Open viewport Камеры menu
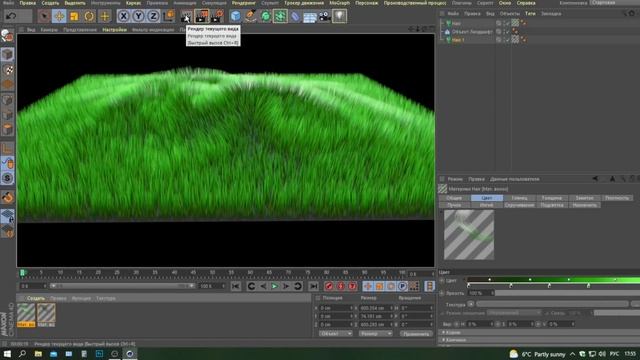Screen dimensions: 640x360 click(49, 30)
